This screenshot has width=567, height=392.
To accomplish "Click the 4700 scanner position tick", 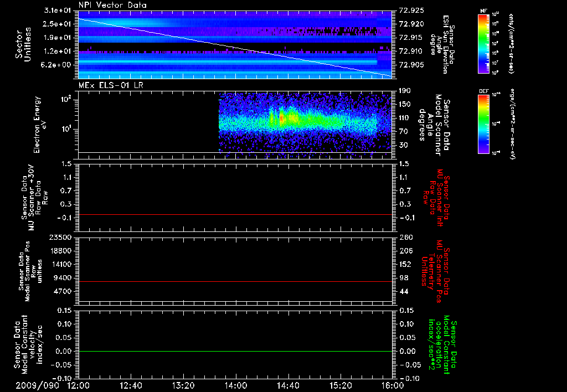I will pyautogui.click(x=62, y=291).
